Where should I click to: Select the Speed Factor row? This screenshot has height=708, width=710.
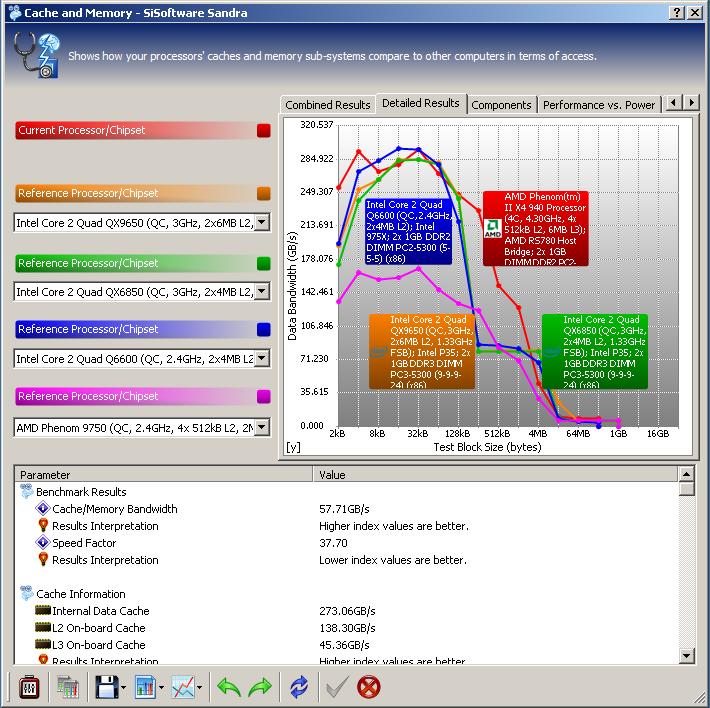coord(346,543)
